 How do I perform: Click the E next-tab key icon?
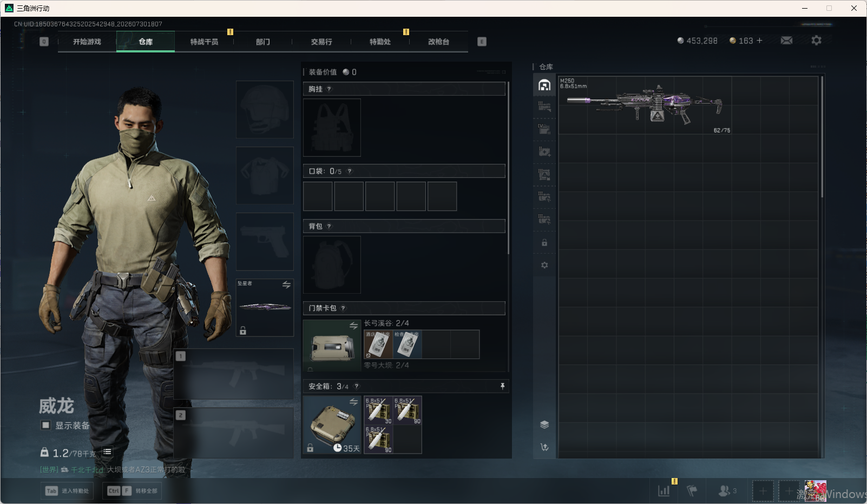482,42
